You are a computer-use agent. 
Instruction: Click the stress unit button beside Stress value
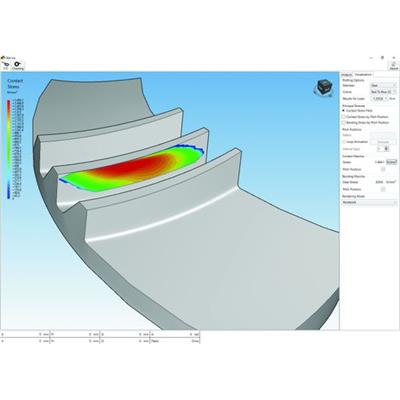[391, 162]
